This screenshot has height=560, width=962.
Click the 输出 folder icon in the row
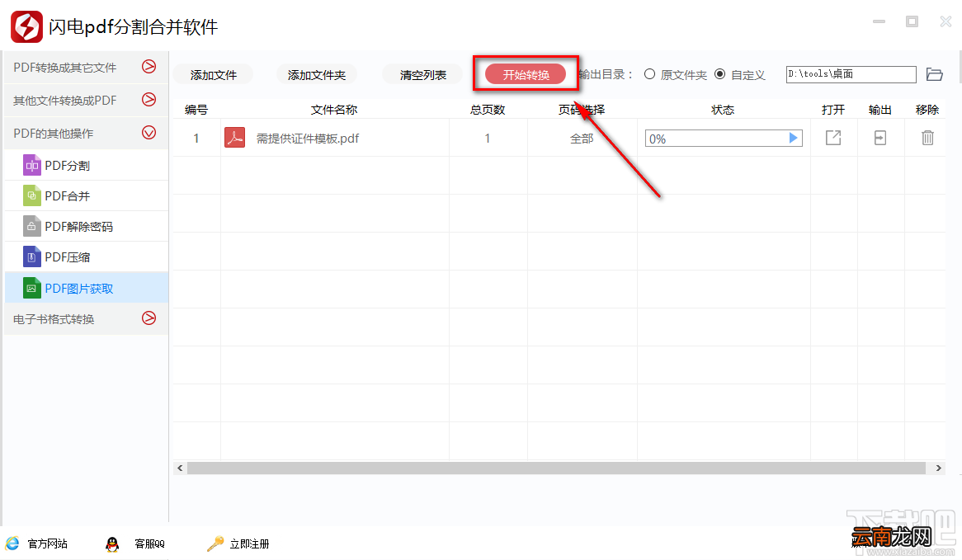(879, 138)
